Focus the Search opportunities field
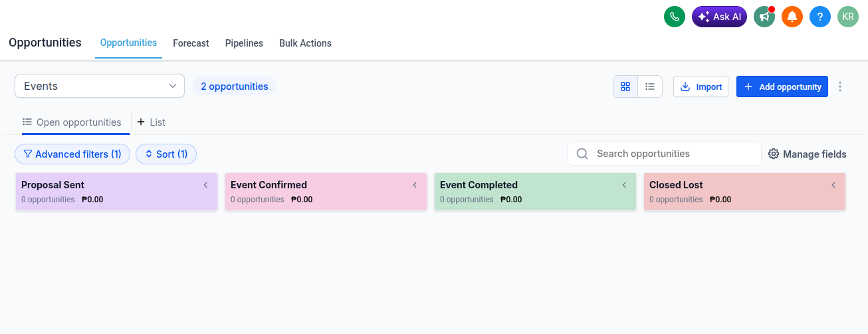This screenshot has width=868, height=334. tap(664, 154)
